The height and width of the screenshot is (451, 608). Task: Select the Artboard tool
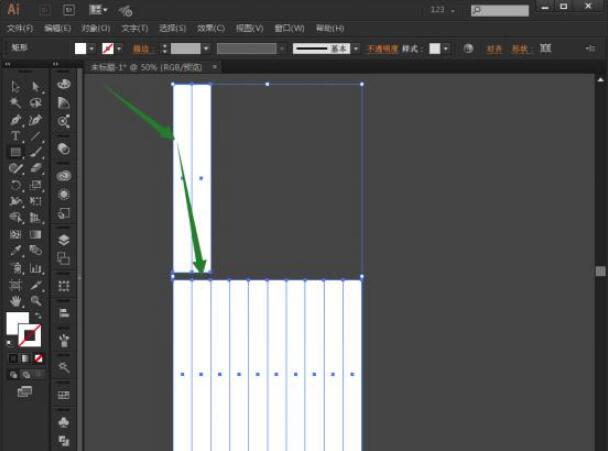pos(15,285)
